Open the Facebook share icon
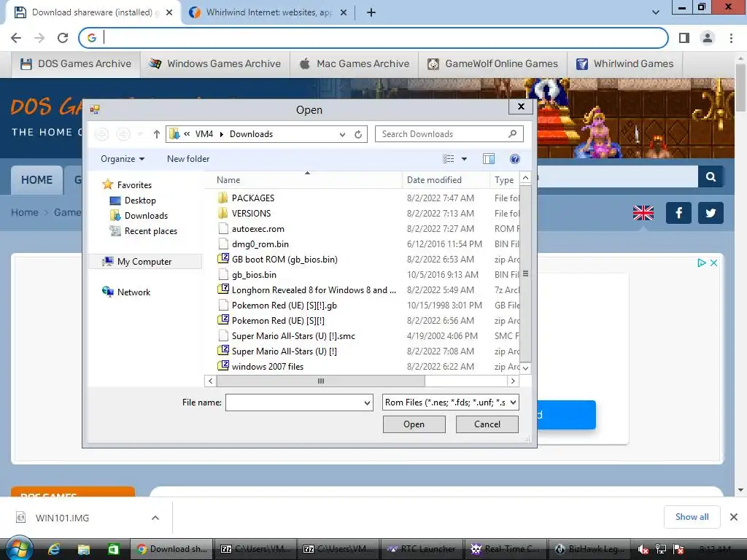Image resolution: width=747 pixels, height=560 pixels. click(678, 213)
